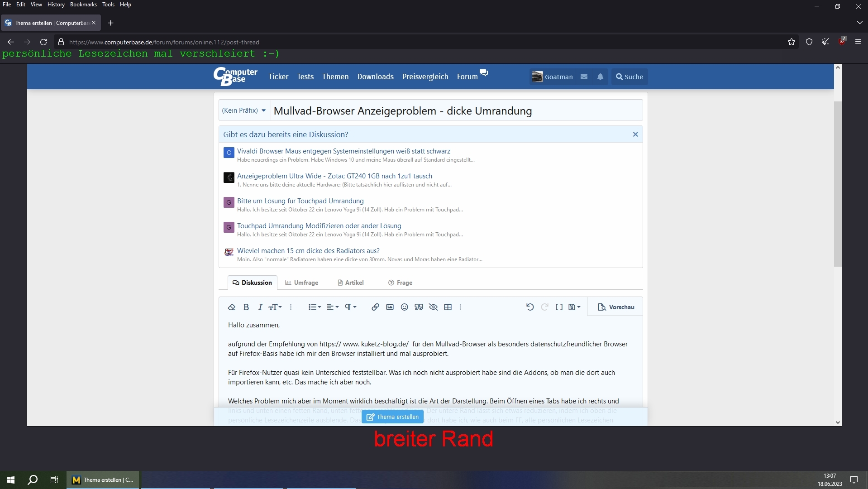This screenshot has width=868, height=489.
Task: Close the existing discussions suggestion box
Action: click(635, 134)
